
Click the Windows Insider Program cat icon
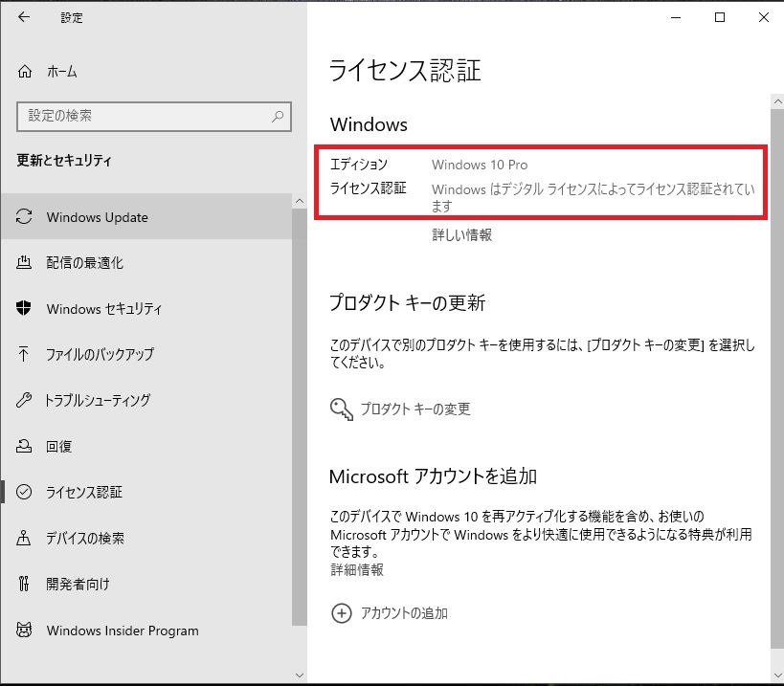(24, 631)
